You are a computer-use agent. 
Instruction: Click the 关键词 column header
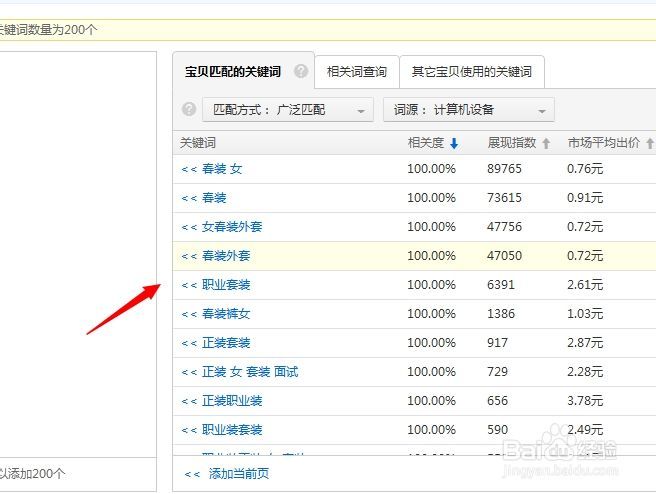(x=198, y=143)
